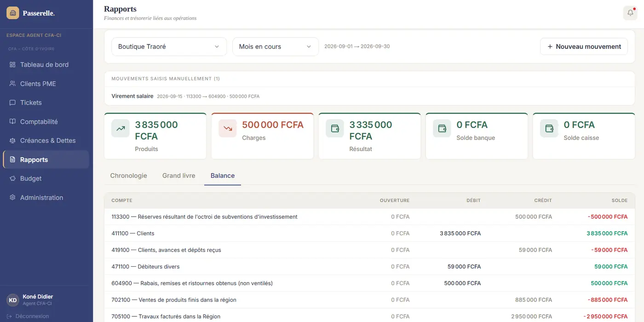Select row 702100 Ventes de produits finis
The image size is (644, 322).
369,300
